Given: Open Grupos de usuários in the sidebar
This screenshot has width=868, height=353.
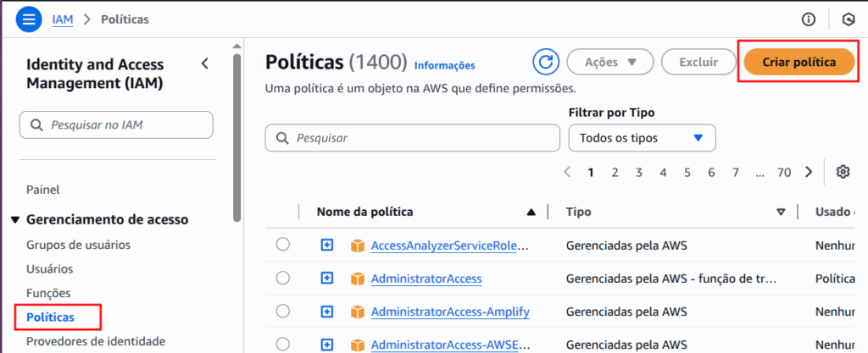Looking at the screenshot, I should (78, 245).
